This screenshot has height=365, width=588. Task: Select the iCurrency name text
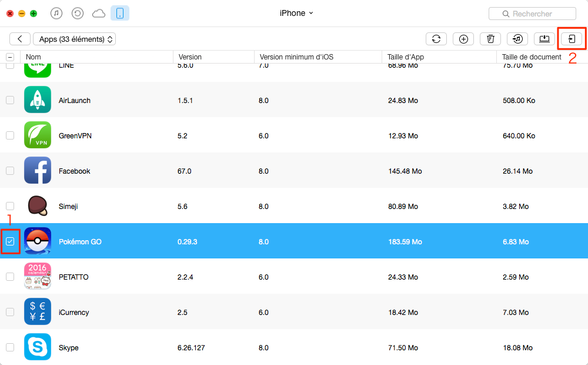pos(74,312)
